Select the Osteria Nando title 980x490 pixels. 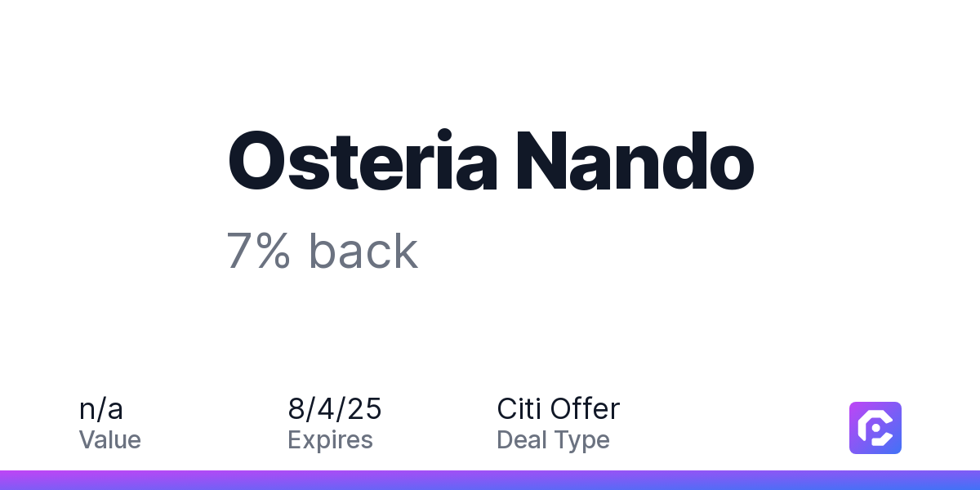click(x=490, y=161)
